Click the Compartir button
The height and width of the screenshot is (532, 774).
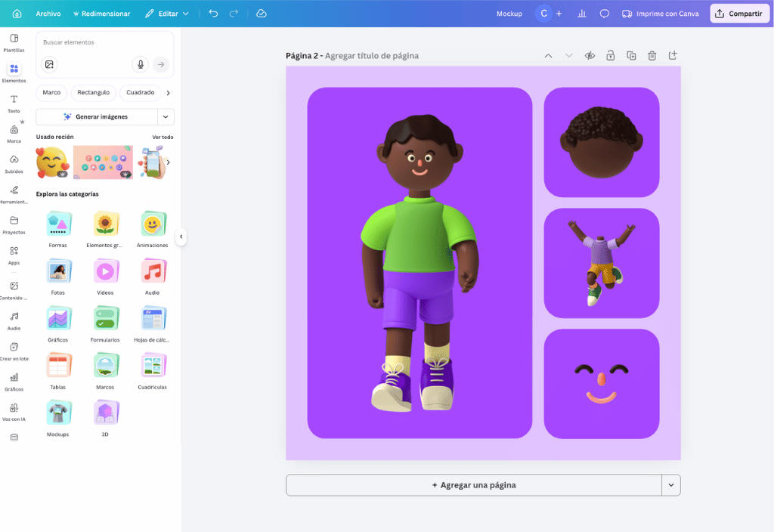pyautogui.click(x=739, y=13)
